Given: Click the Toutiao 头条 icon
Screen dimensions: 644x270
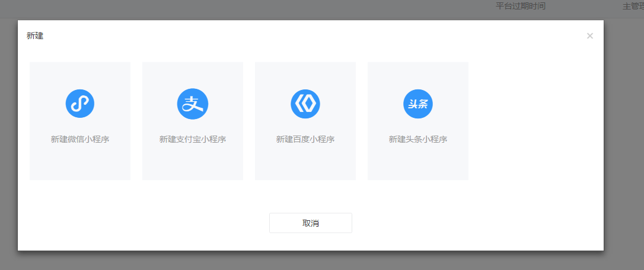Looking at the screenshot, I should point(417,104).
